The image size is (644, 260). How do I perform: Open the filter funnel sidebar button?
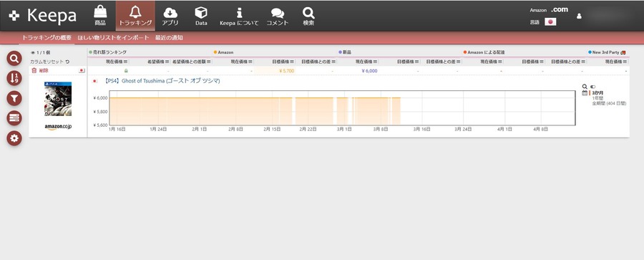point(14,98)
